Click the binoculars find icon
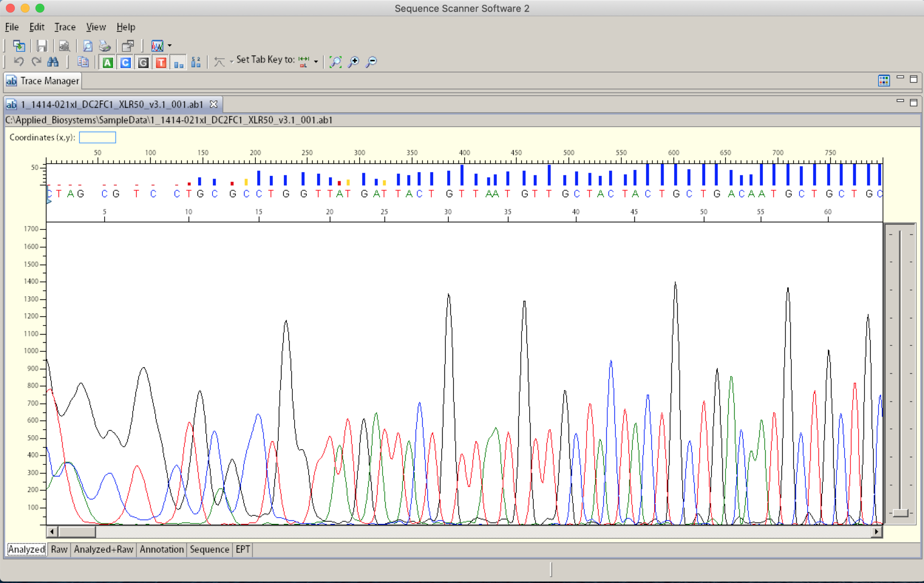 click(x=53, y=62)
